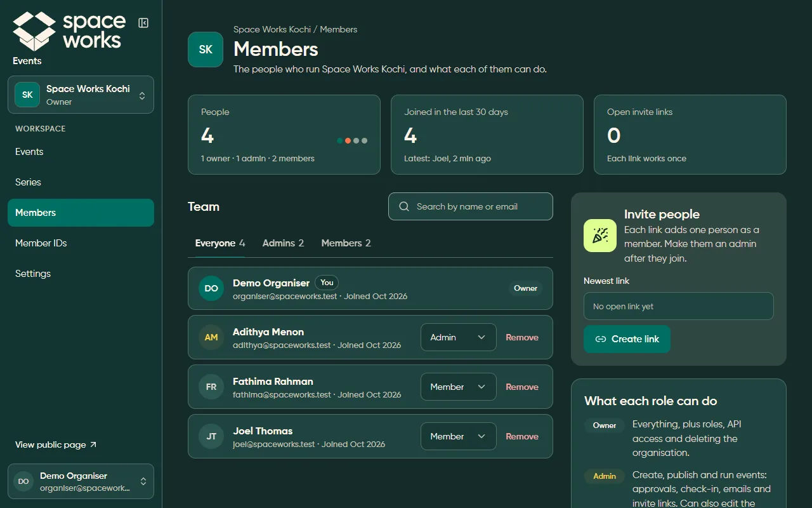Remove Adithya Menon from the team
The image size is (812, 508).
tap(522, 337)
